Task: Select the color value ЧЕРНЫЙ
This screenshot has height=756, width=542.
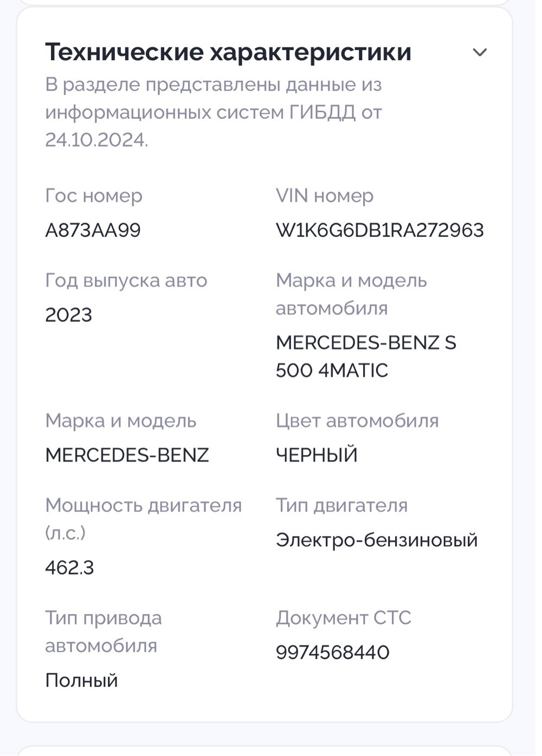Action: [317, 454]
